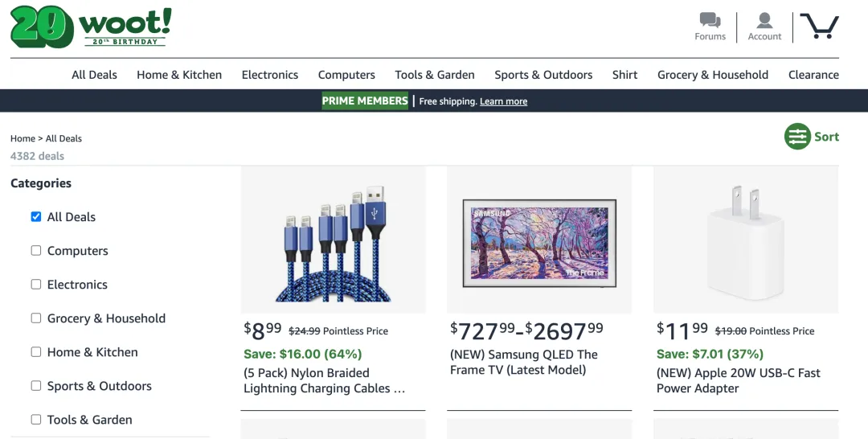
Task: Tick the Grocery & Household checkbox
Action: coord(36,318)
